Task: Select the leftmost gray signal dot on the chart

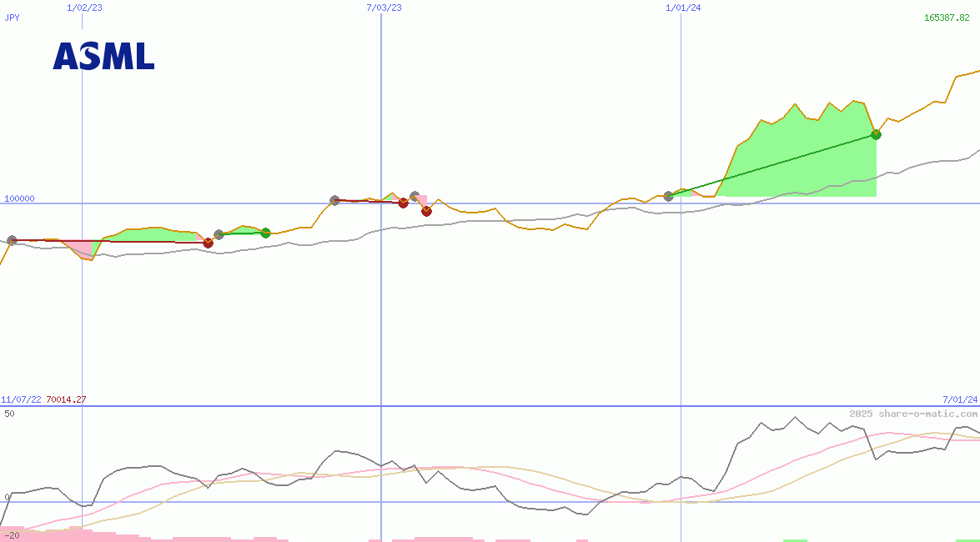Action: pos(12,241)
